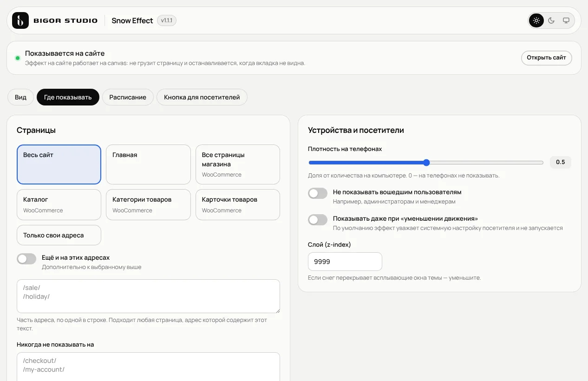The image size is (588, 381).
Task: Select "Все страницы магазина" WooCommerce option
Action: [238, 164]
